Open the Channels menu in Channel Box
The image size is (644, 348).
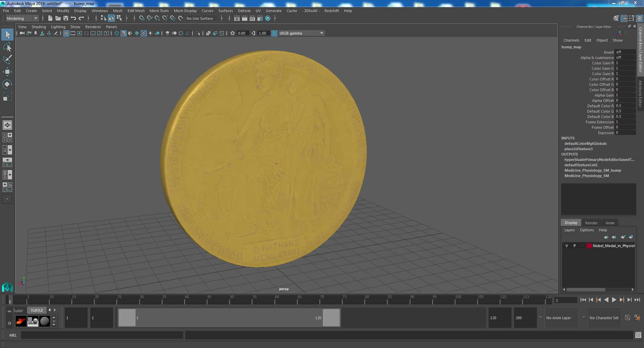point(571,40)
